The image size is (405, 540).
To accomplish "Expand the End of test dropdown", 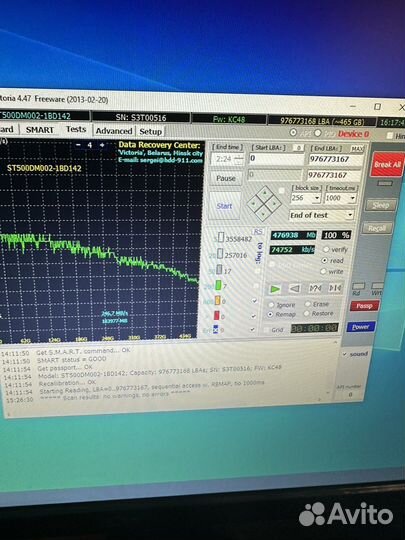I will pos(322,215).
